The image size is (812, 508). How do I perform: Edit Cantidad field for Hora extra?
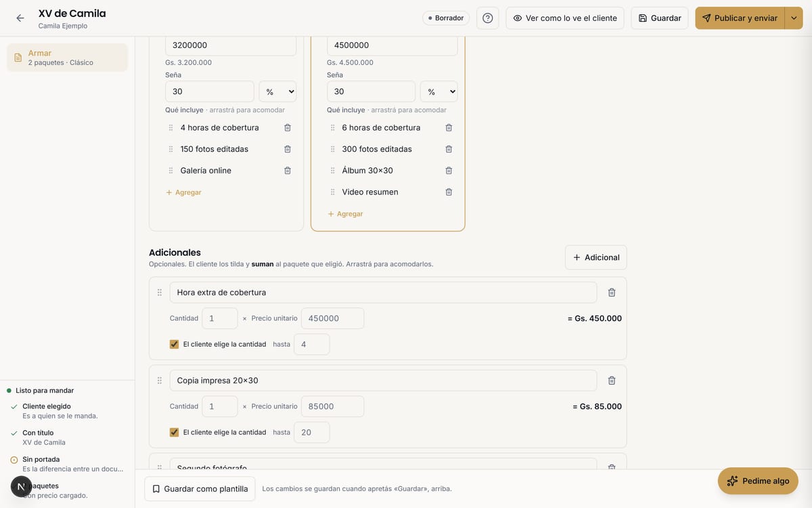click(x=220, y=318)
